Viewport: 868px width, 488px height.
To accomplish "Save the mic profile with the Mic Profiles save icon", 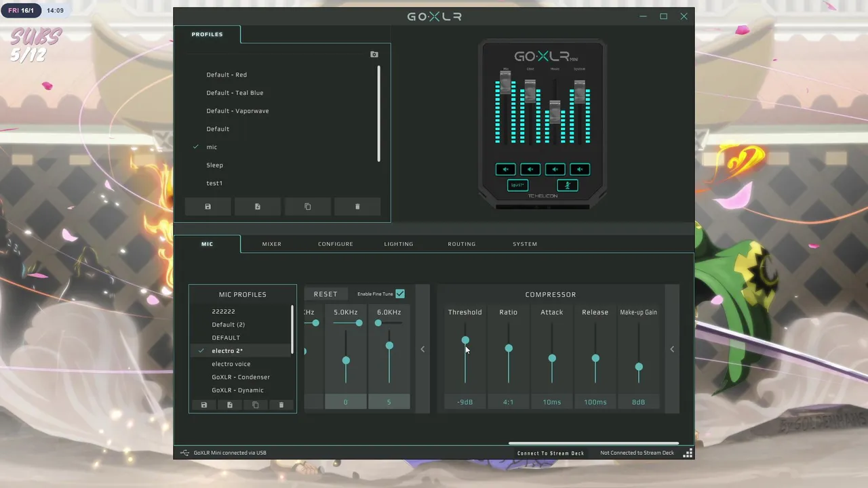I will click(204, 405).
